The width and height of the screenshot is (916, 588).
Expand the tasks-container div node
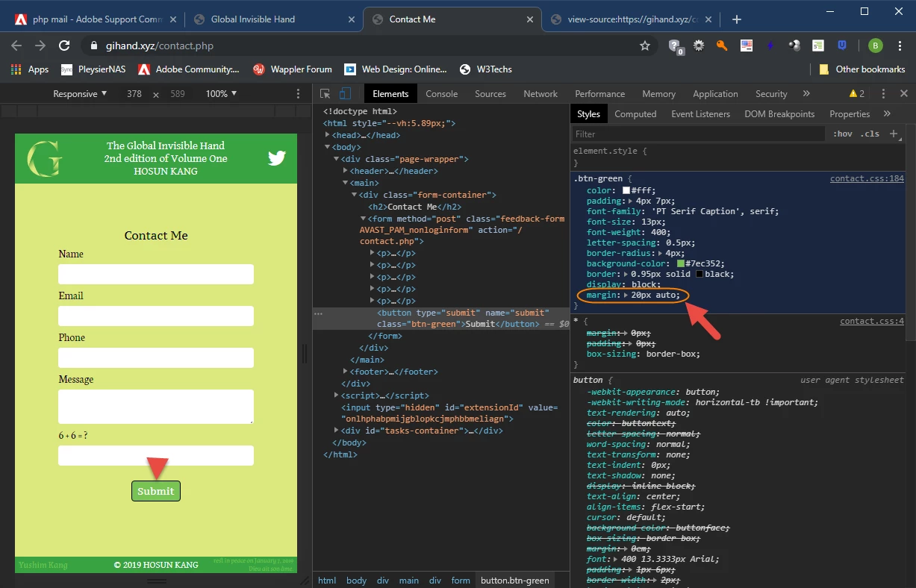click(x=337, y=431)
